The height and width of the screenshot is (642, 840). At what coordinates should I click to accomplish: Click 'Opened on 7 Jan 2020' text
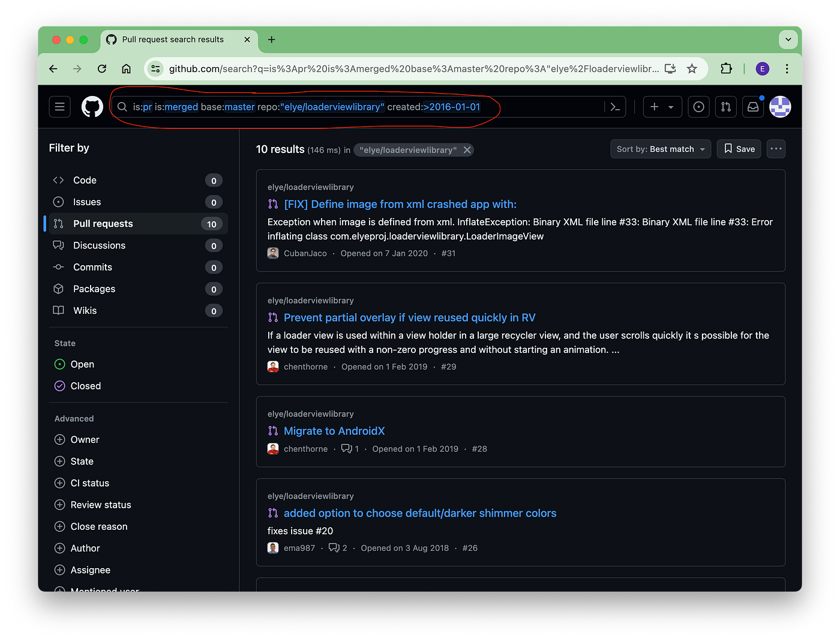click(x=384, y=253)
